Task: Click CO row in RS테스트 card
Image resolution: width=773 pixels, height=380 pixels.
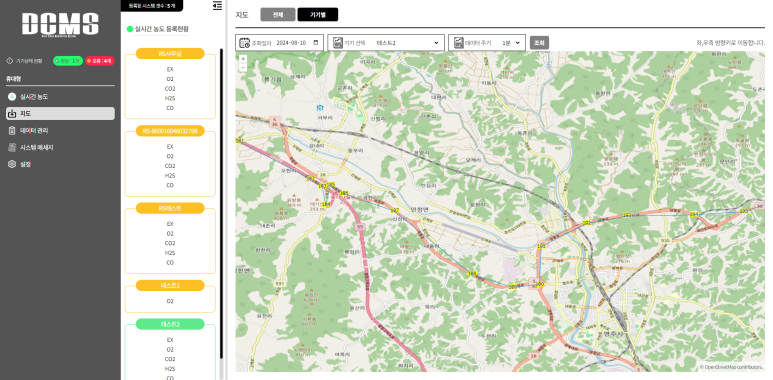Action: click(170, 263)
